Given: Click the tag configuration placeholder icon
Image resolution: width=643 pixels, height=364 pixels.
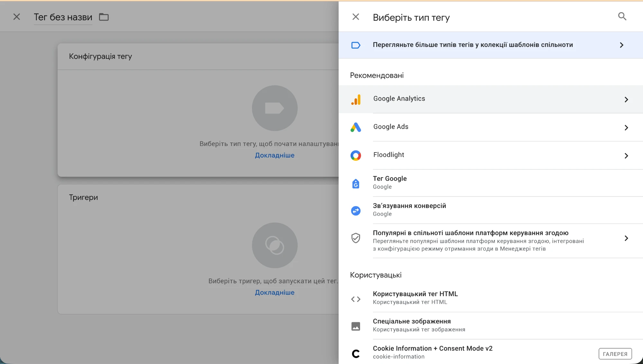Looking at the screenshot, I should [x=275, y=108].
